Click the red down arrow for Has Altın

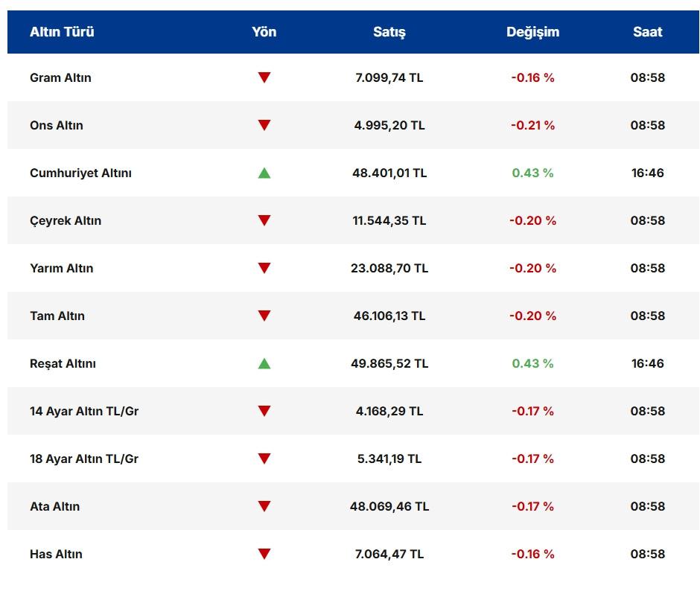(x=264, y=554)
